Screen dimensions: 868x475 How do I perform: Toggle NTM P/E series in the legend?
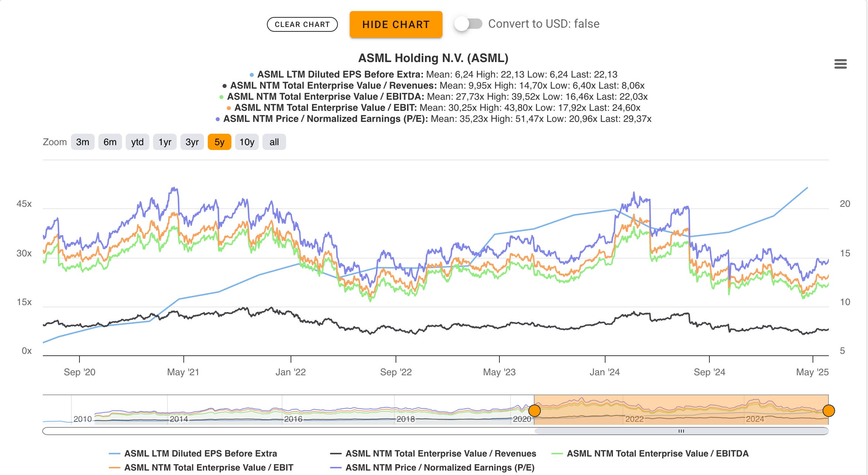[440, 468]
